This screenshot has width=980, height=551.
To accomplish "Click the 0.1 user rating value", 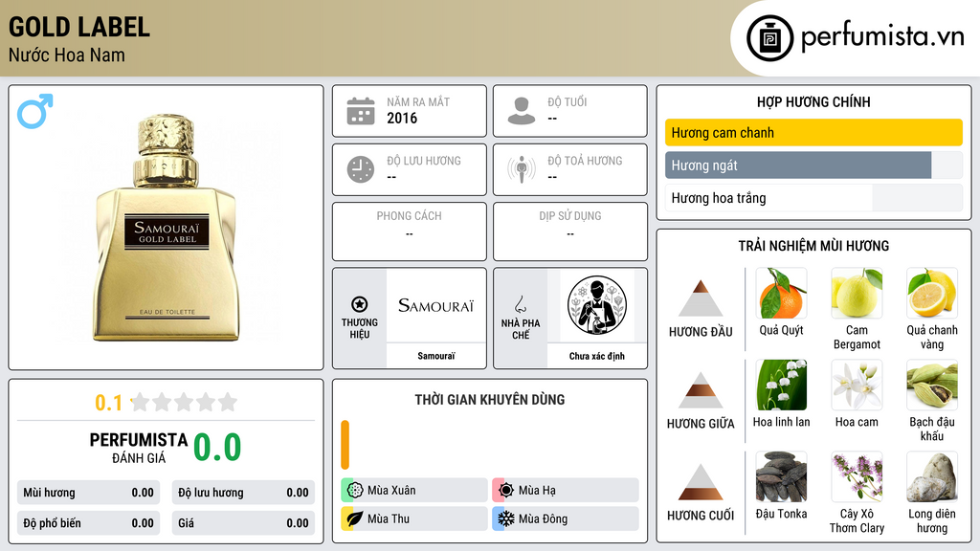I will 108,403.
